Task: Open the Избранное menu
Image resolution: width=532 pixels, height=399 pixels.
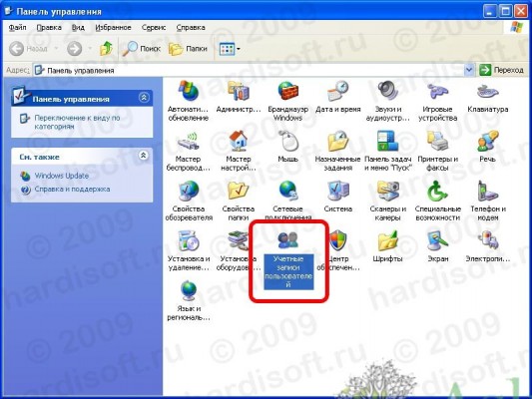Action: click(x=113, y=28)
